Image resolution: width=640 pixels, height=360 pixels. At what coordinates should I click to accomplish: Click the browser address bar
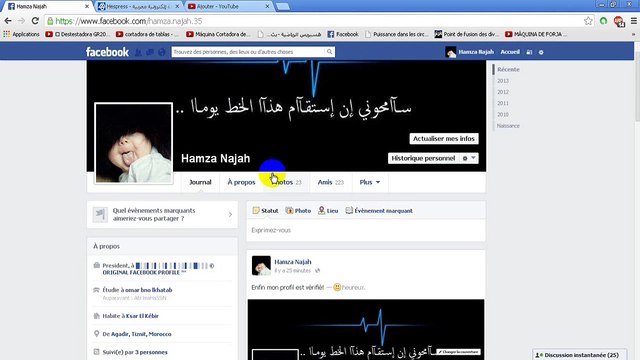tap(314, 21)
